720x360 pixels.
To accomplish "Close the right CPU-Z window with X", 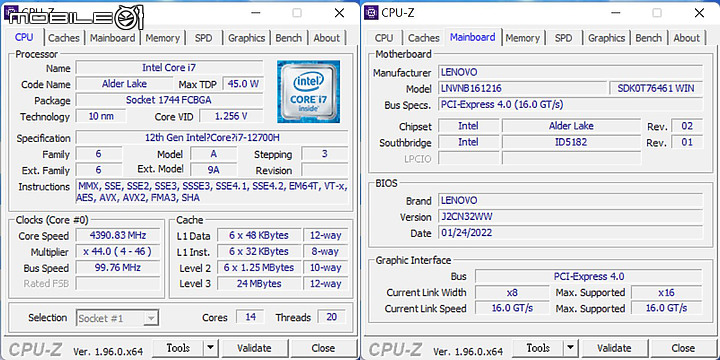I will tap(699, 13).
